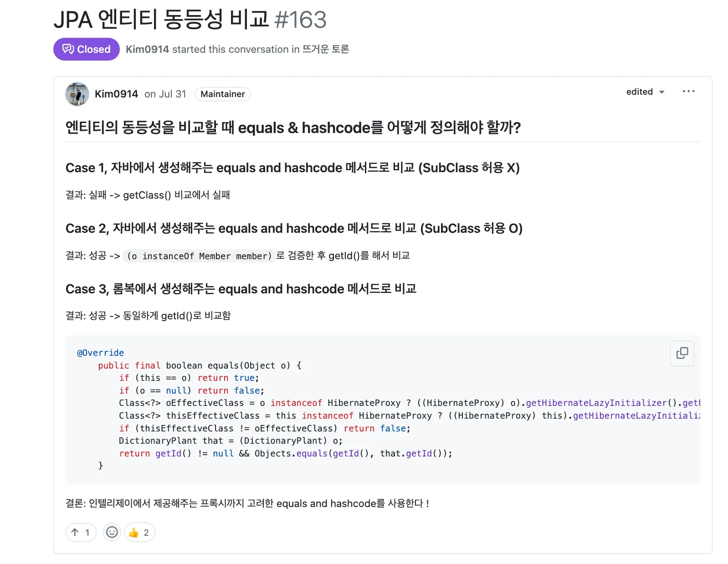Add a reaction using the smiley icon
Image resolution: width=728 pixels, height=564 pixels.
click(x=112, y=532)
